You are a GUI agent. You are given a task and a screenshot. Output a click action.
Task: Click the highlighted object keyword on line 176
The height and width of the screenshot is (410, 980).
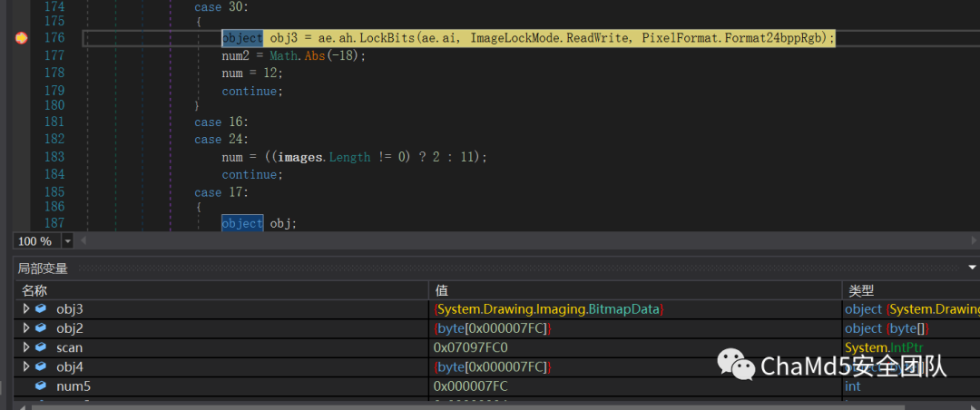point(242,38)
